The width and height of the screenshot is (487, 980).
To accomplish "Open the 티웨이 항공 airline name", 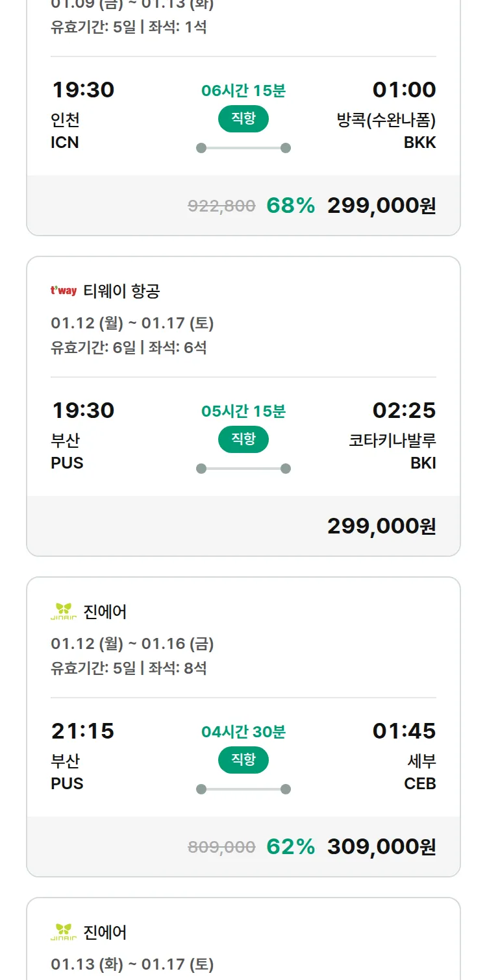I will (x=121, y=291).
